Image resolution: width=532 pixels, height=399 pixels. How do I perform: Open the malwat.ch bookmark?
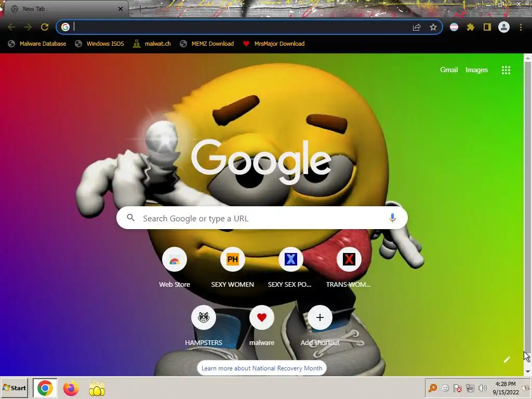[152, 44]
